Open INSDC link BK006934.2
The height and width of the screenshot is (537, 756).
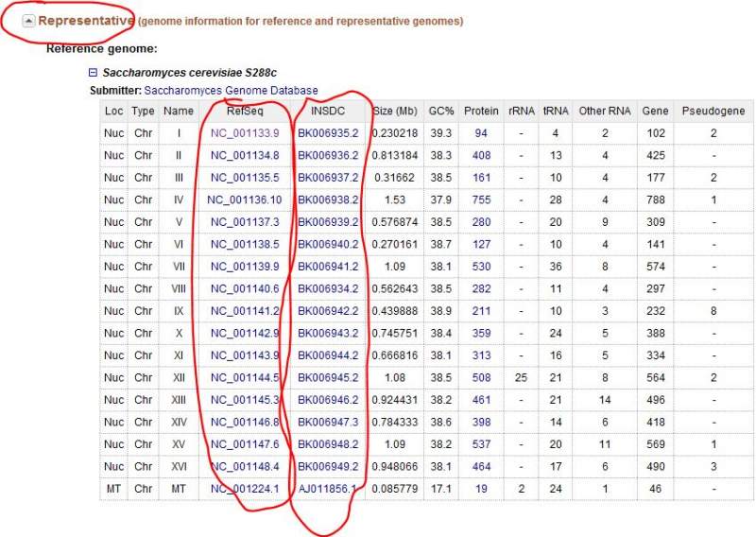point(328,288)
